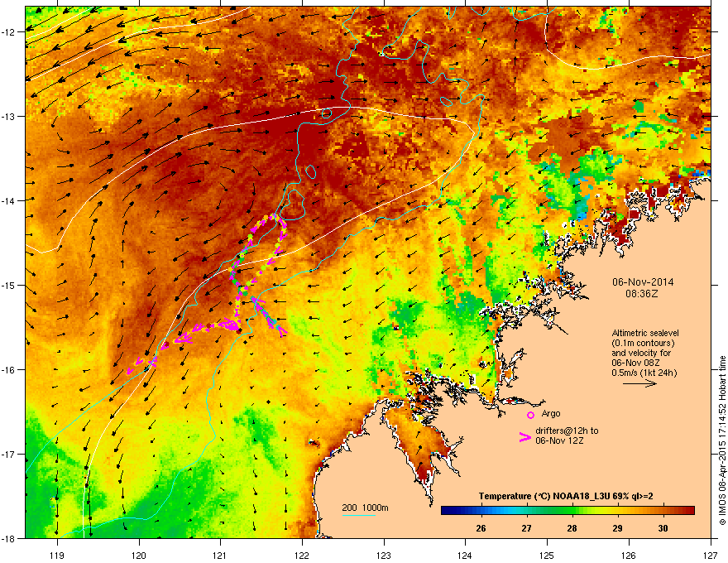Click the temperature color bar at 26
The height and width of the screenshot is (563, 728).
(481, 511)
